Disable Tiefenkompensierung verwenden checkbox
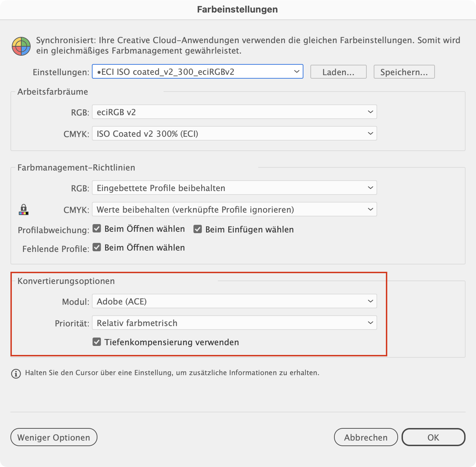The image size is (476, 467). click(97, 342)
